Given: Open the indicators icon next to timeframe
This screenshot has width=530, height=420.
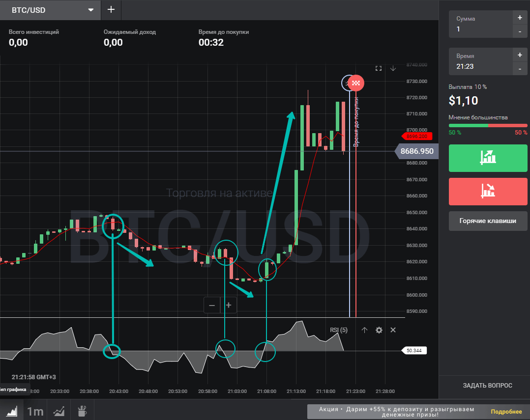Looking at the screenshot, I should click(59, 411).
